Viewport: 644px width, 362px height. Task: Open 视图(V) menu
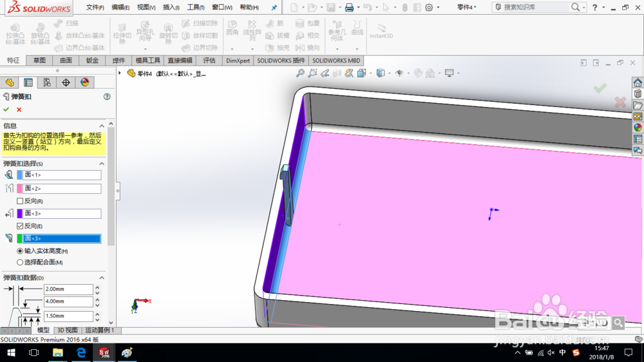[146, 7]
